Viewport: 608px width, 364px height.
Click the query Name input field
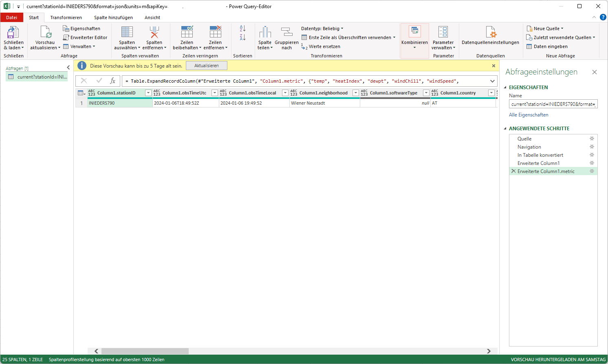[x=553, y=104]
